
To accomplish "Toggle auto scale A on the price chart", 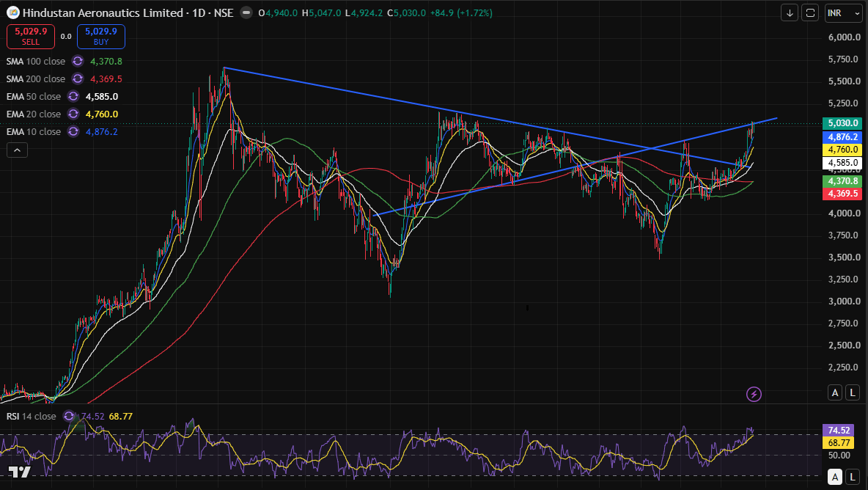I will click(835, 392).
